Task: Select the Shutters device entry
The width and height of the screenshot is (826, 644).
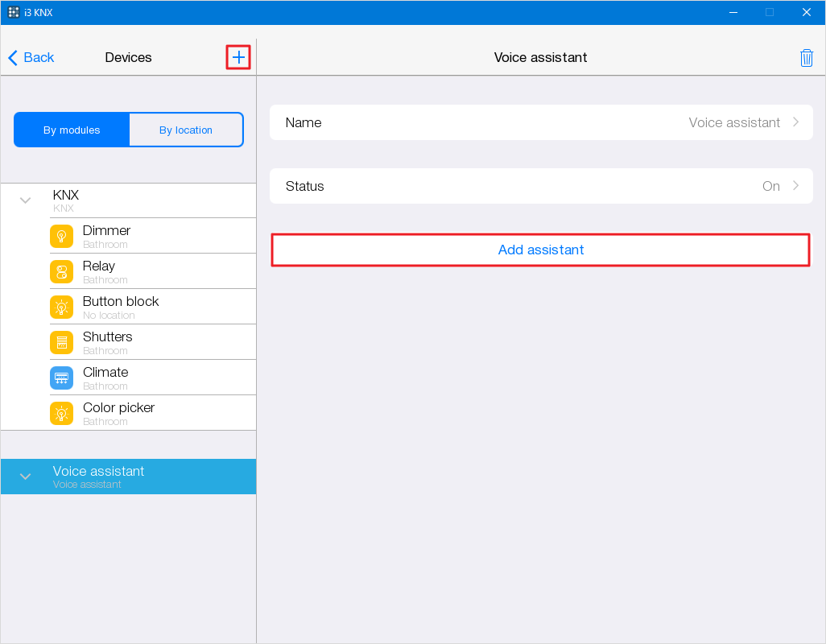Action: tap(161, 342)
